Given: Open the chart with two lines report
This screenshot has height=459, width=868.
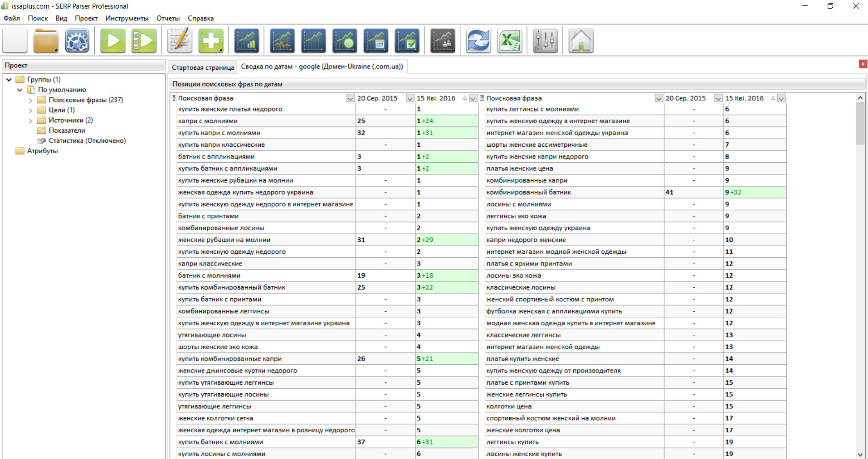Looking at the screenshot, I should click(282, 41).
